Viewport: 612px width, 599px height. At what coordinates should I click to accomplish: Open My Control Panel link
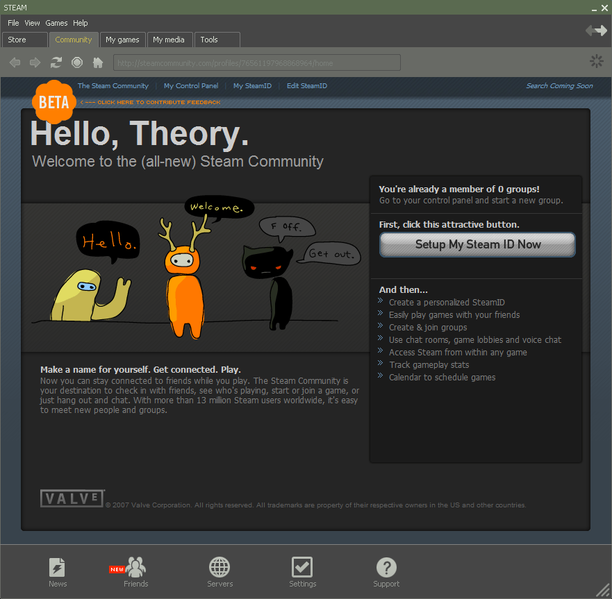coord(191,86)
